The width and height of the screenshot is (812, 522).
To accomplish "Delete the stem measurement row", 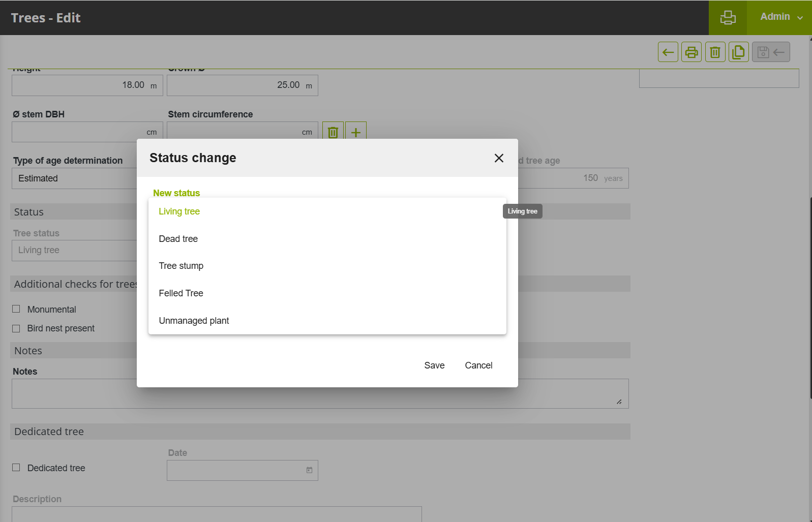I will pos(333,132).
